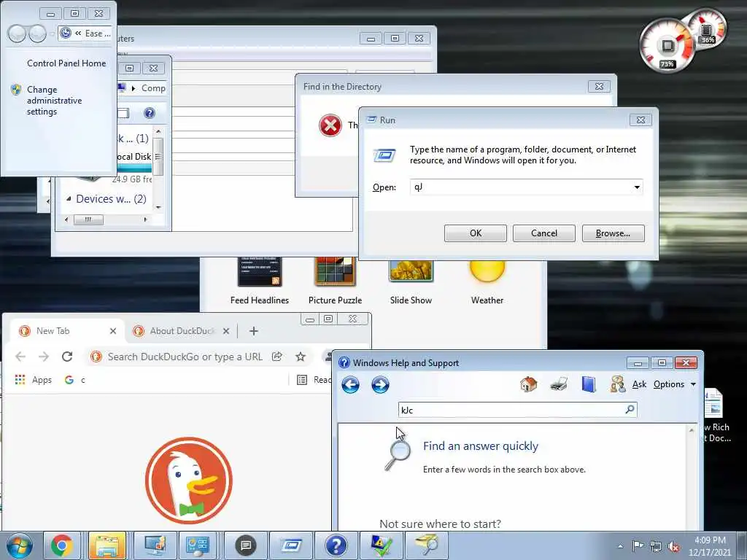Open Feed Headlines gadget
This screenshot has width=747, height=560.
[260, 281]
